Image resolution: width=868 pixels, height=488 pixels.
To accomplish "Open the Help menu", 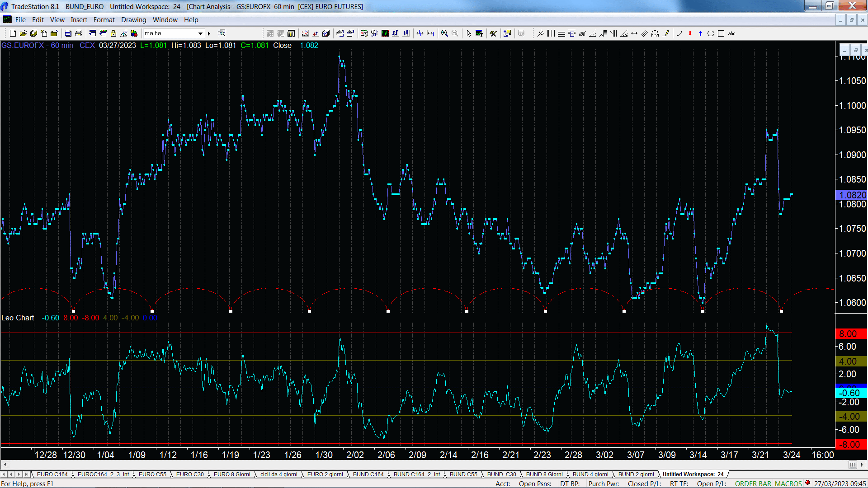I will click(191, 20).
